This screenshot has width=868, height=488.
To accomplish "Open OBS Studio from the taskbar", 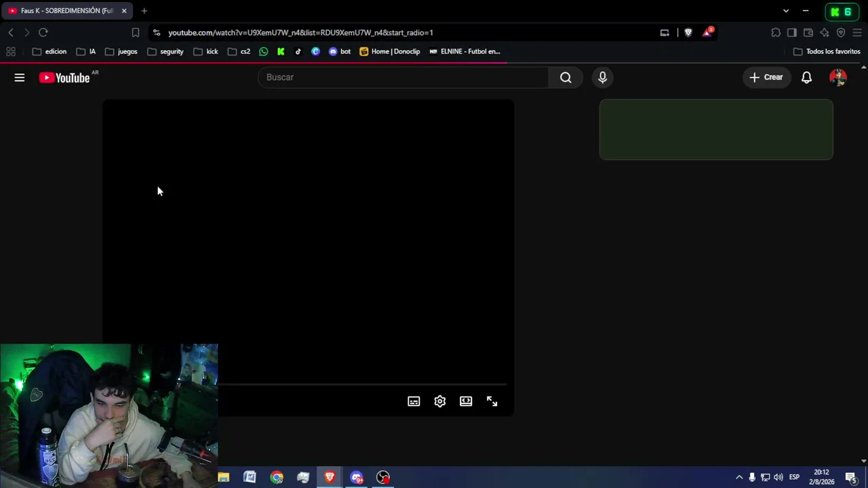I will pyautogui.click(x=383, y=477).
